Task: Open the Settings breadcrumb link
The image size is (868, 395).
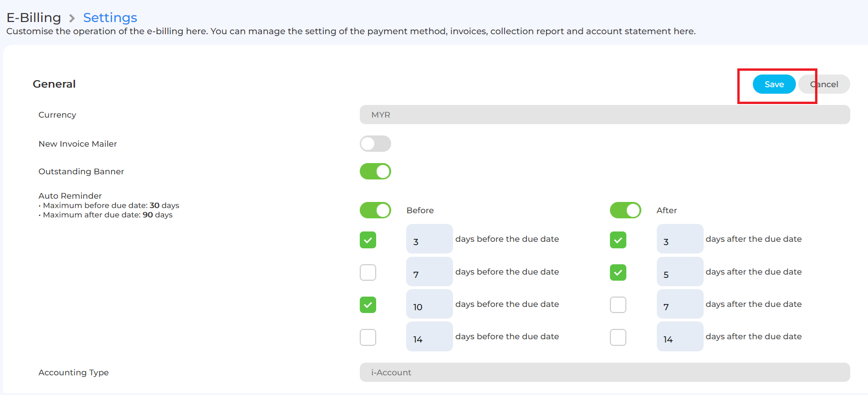Action: coord(110,18)
